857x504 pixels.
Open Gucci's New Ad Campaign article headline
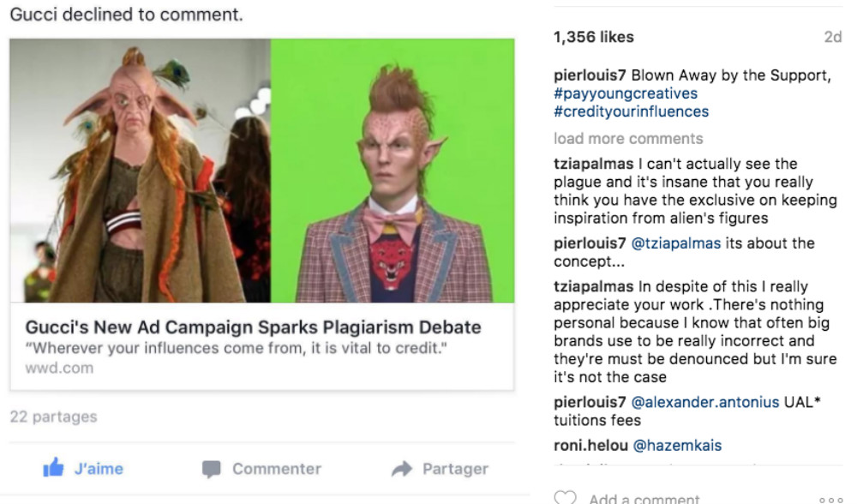click(253, 327)
